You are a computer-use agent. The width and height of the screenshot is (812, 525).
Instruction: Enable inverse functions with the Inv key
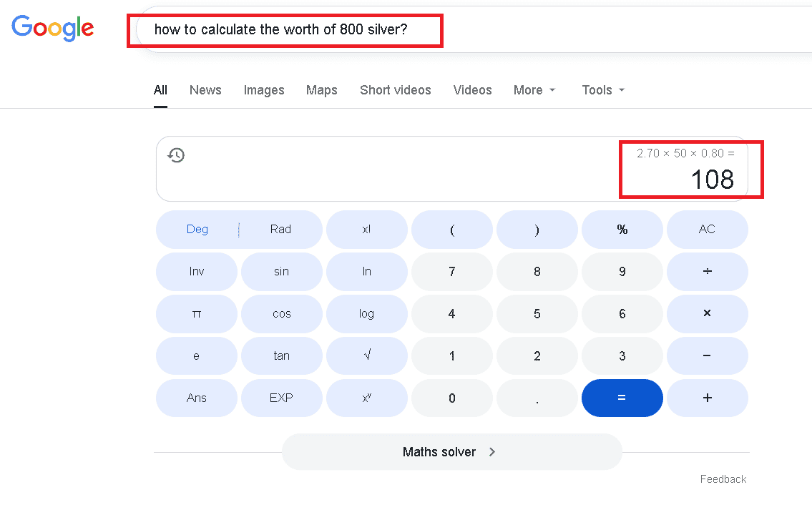click(x=197, y=271)
